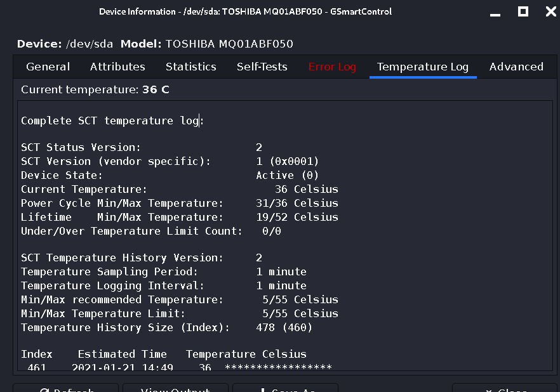Click the Refresh button

[x=66, y=388]
